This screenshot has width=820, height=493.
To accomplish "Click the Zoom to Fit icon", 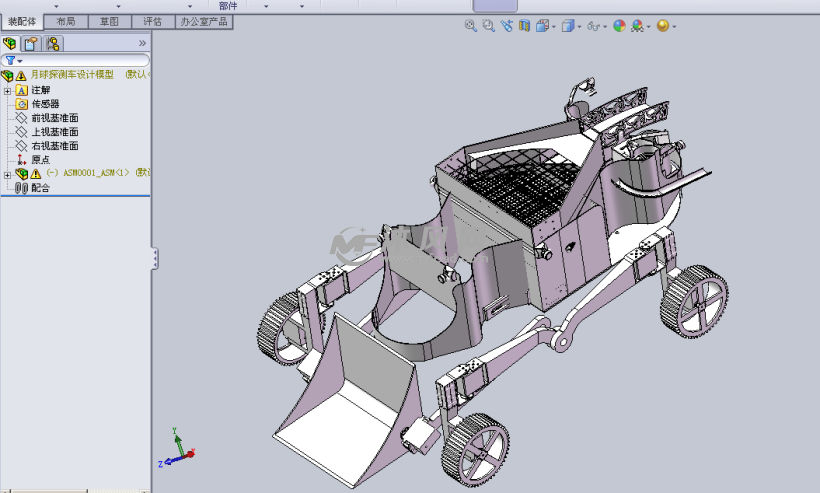I will coord(470,26).
